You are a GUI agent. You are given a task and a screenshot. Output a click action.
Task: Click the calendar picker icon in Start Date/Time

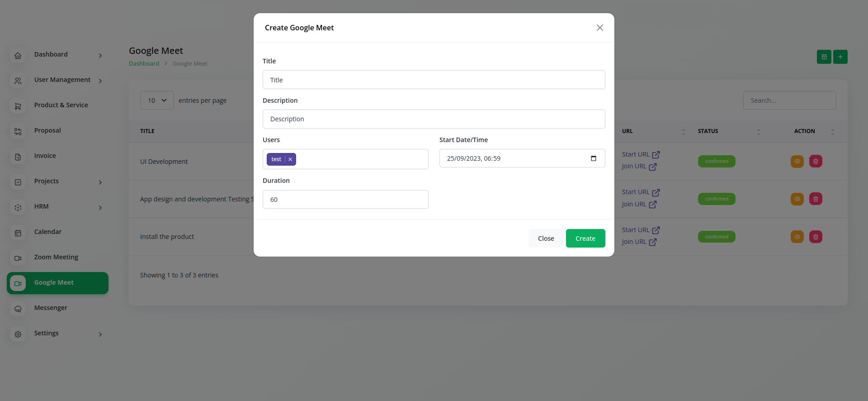point(593,158)
